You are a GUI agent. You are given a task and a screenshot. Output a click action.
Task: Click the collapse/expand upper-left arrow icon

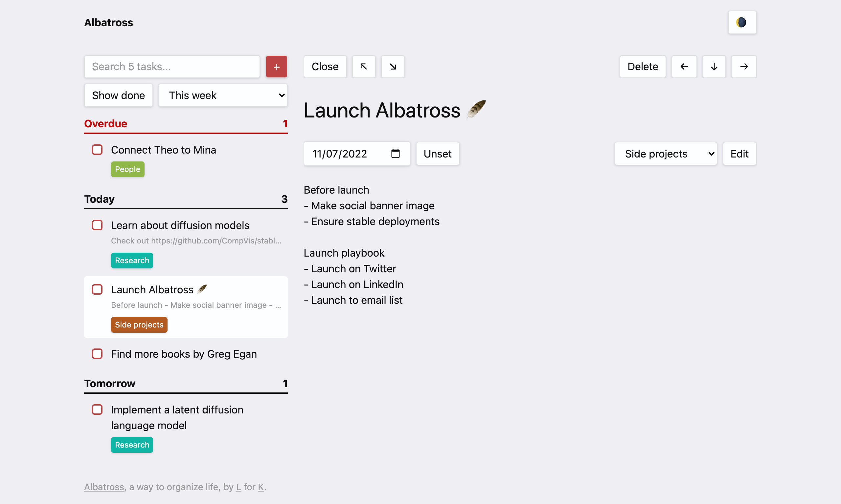click(x=363, y=66)
